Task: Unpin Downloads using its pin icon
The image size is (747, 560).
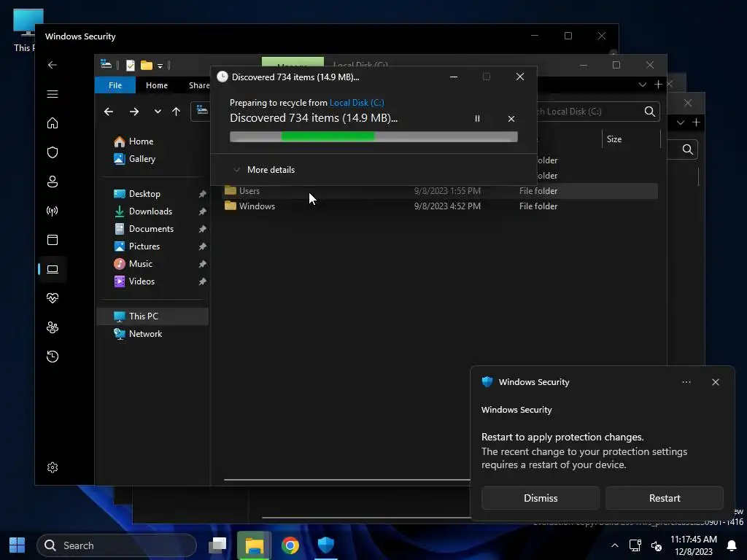Action: [x=203, y=211]
